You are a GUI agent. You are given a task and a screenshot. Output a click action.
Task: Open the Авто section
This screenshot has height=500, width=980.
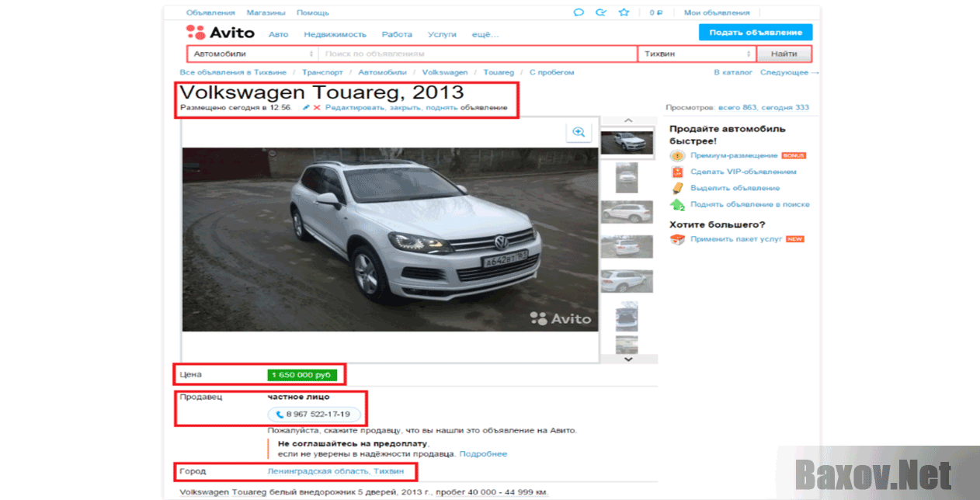pyautogui.click(x=278, y=35)
